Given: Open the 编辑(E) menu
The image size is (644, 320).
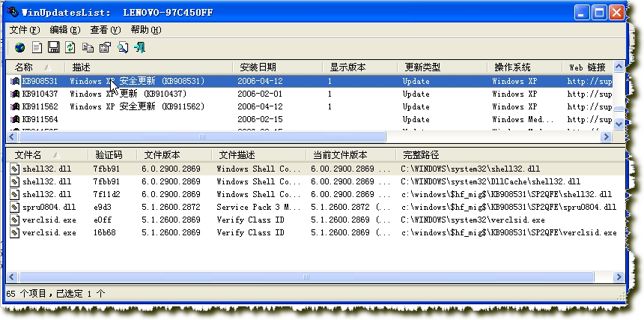Looking at the screenshot, I should pyautogui.click(x=65, y=30).
